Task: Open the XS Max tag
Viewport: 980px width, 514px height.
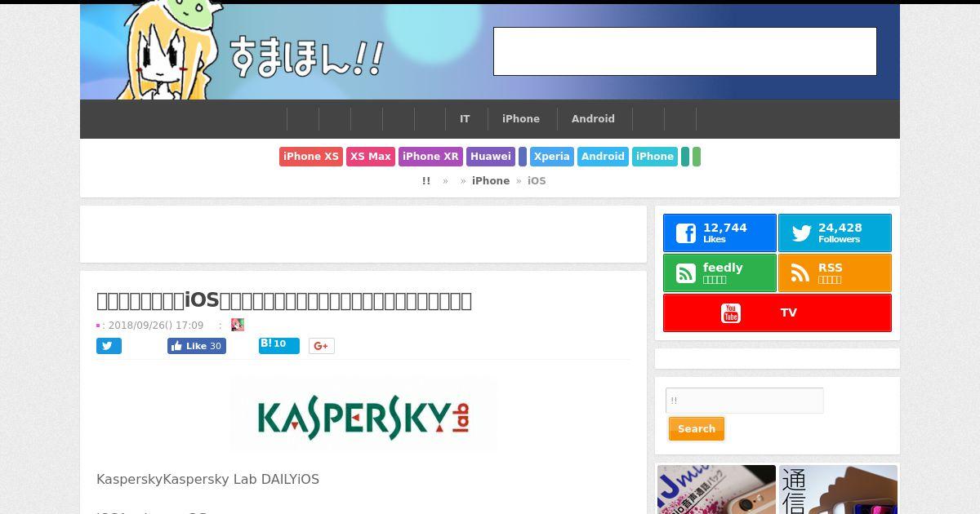Action: tap(371, 157)
